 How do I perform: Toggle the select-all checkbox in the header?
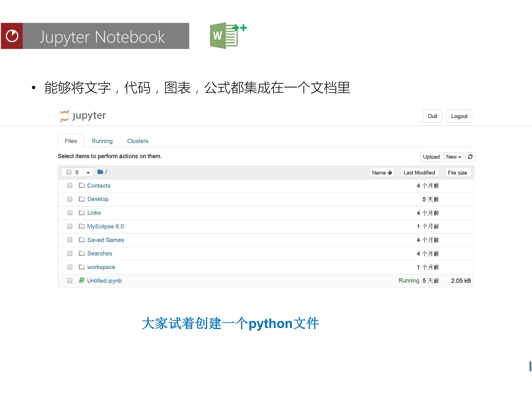click(x=69, y=172)
